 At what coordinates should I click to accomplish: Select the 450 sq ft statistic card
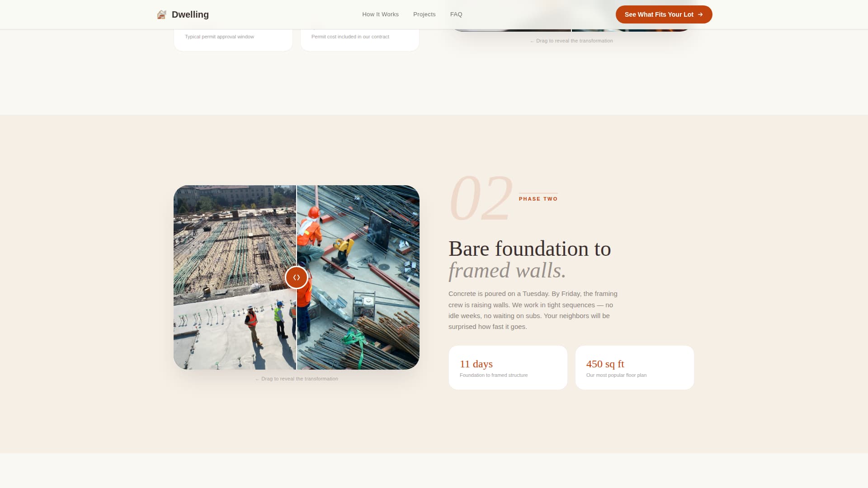634,367
